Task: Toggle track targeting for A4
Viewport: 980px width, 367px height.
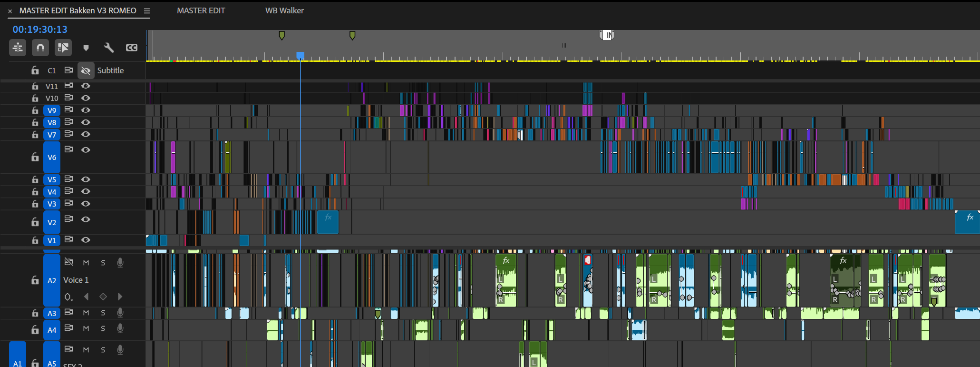Action: (x=52, y=330)
